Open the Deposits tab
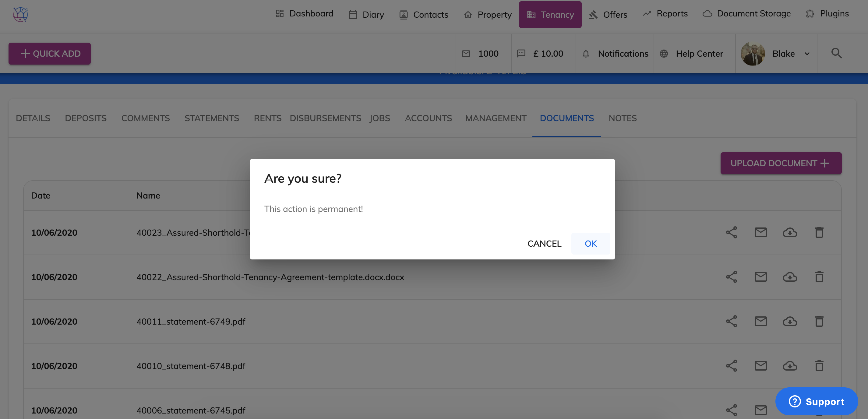868x419 pixels. (86, 118)
